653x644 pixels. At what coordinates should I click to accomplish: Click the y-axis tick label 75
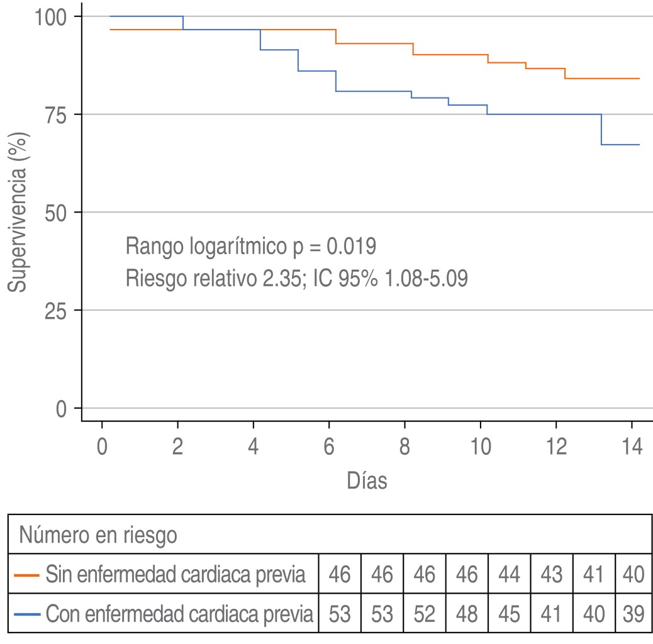point(59,114)
